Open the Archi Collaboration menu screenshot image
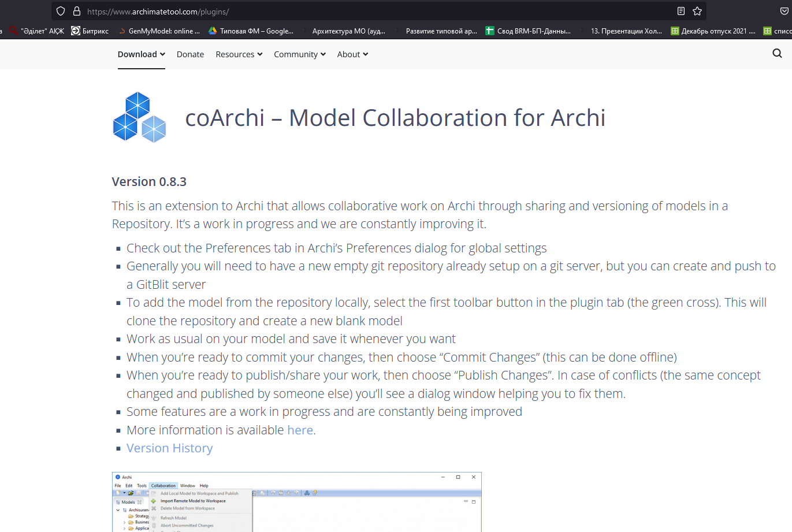The image size is (792, 532). coord(297,502)
